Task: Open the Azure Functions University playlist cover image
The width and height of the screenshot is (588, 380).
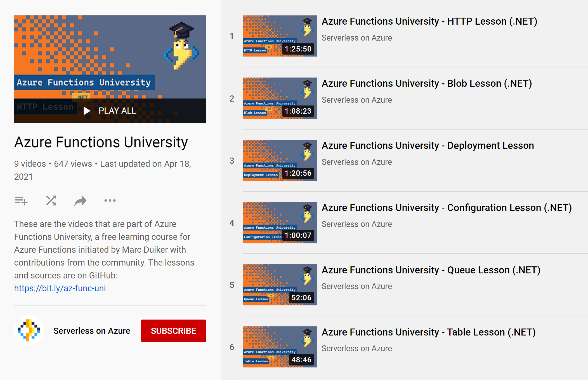Action: [x=110, y=69]
